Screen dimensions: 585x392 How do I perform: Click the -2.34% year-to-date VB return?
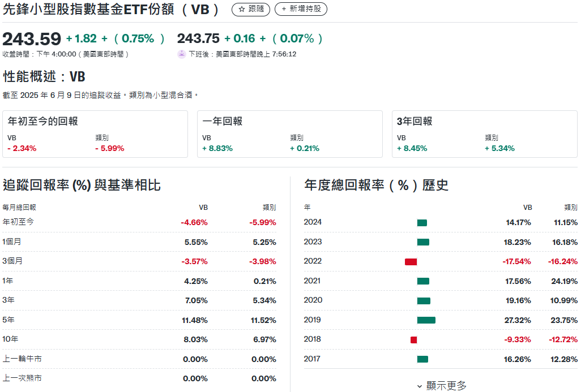[x=22, y=148]
